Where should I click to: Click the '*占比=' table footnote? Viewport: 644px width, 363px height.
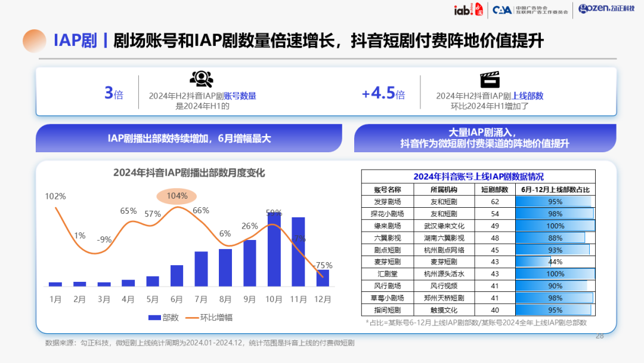(476, 323)
